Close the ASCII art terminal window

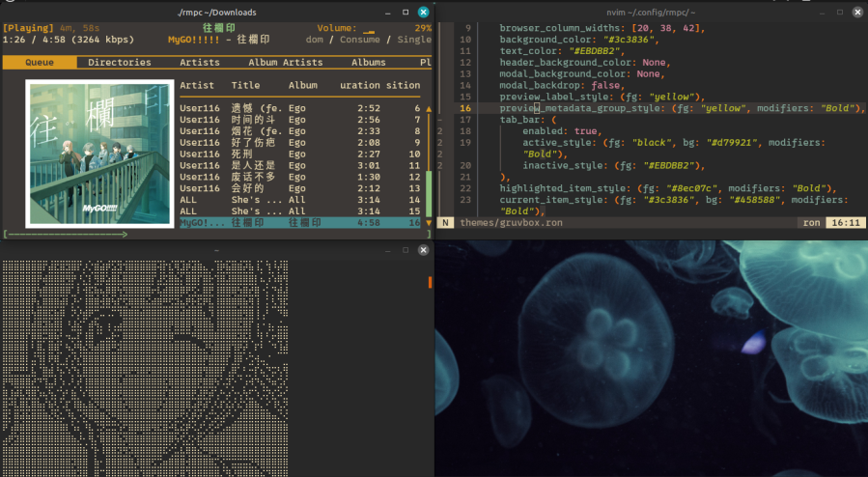click(423, 250)
